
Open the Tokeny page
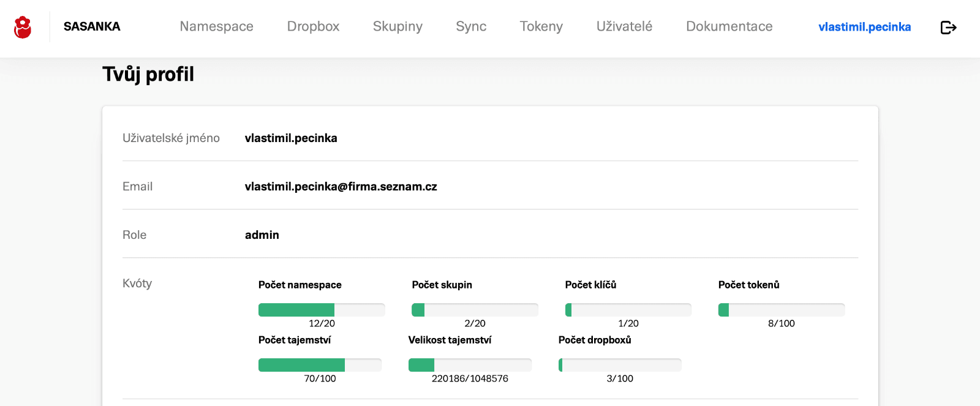coord(541,26)
